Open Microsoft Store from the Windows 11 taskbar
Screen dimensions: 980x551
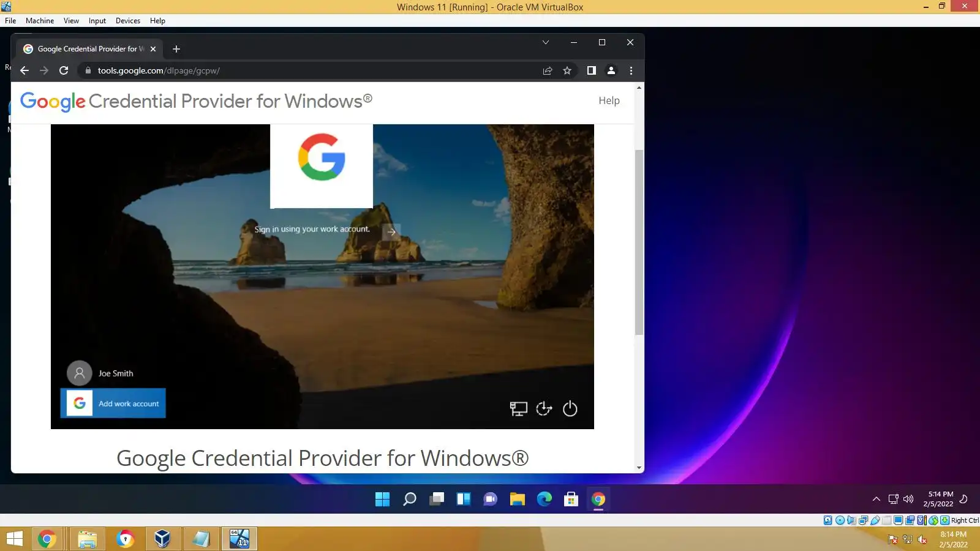[571, 500]
